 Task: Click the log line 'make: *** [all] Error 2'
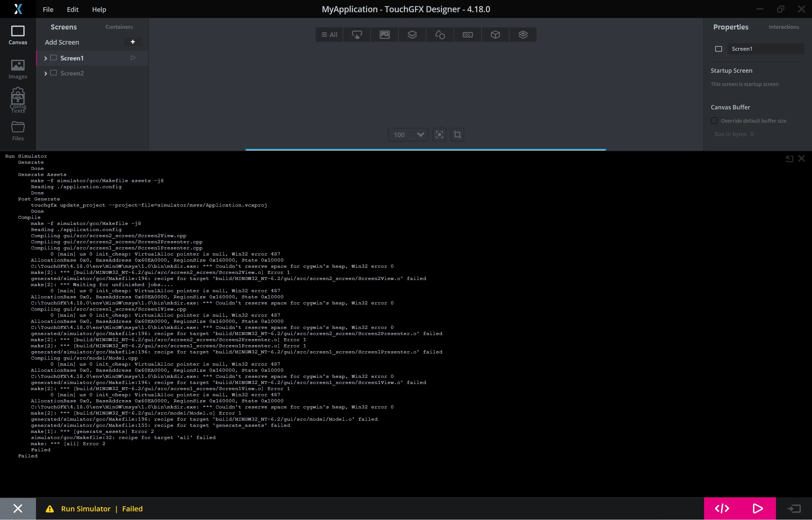[x=68, y=444]
